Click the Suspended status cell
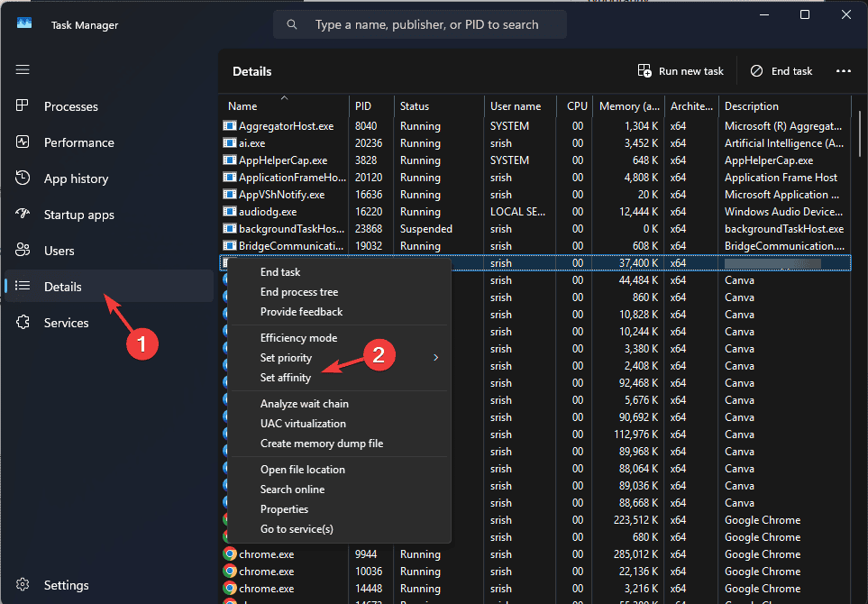The image size is (868, 604). pyautogui.click(x=425, y=229)
